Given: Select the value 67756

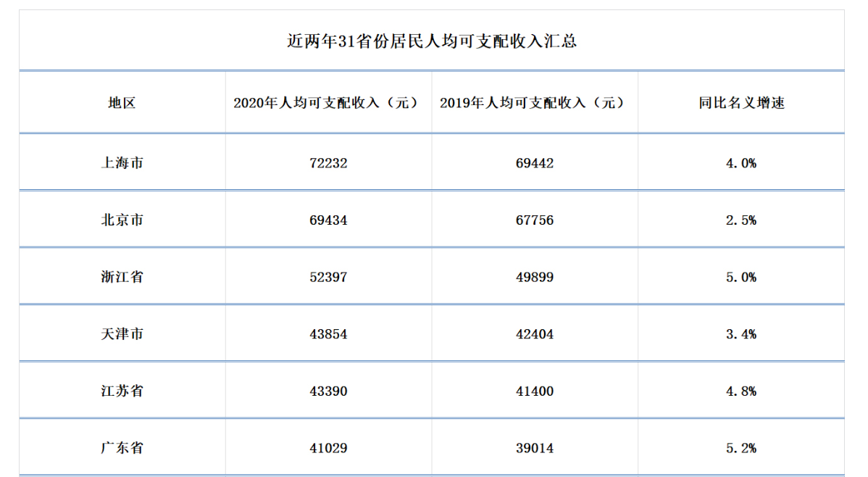Looking at the screenshot, I should [535, 220].
